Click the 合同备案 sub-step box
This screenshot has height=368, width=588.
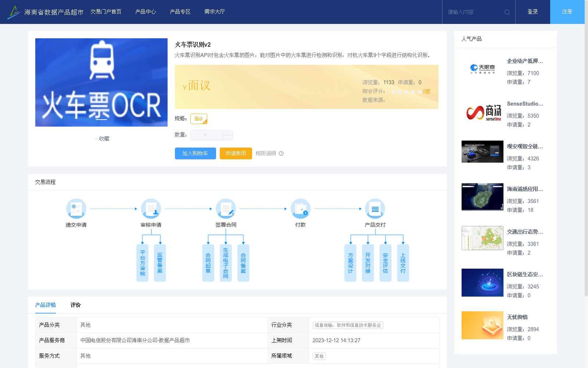click(243, 263)
